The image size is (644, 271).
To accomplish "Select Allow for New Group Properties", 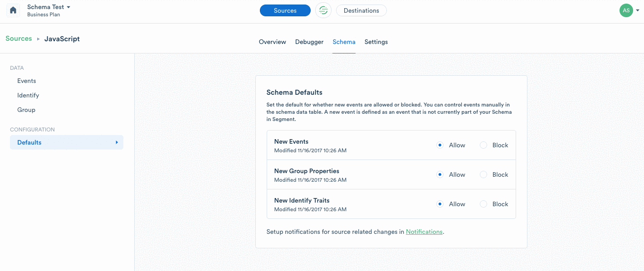I will pos(439,174).
